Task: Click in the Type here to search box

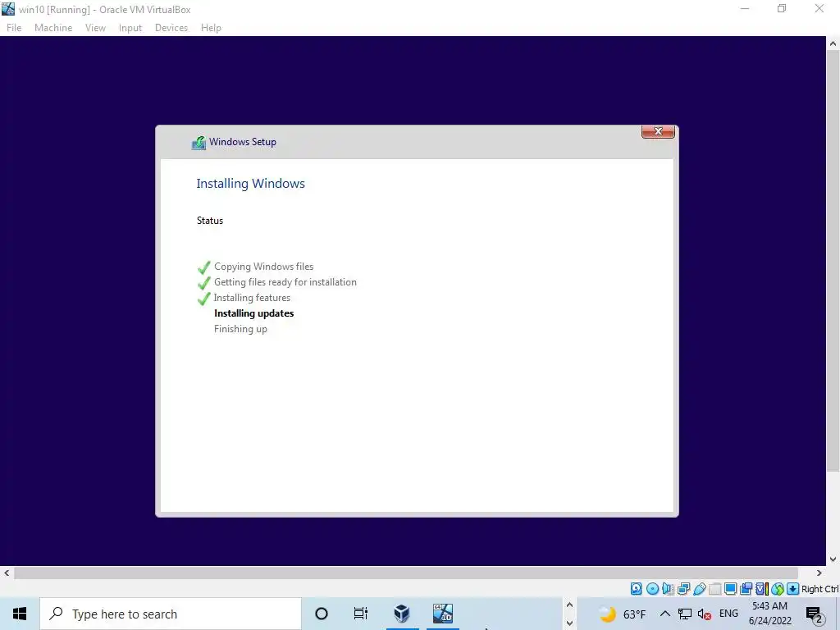Action: (171, 614)
